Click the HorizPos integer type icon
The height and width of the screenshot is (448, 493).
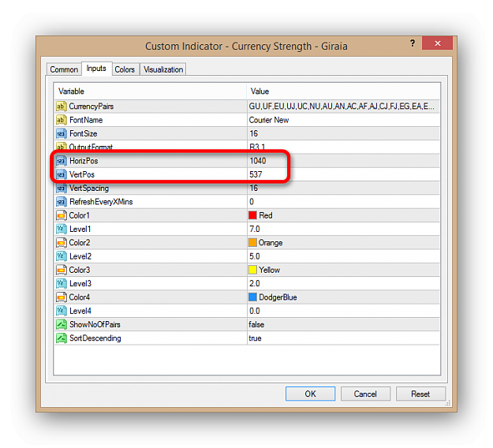tap(62, 161)
